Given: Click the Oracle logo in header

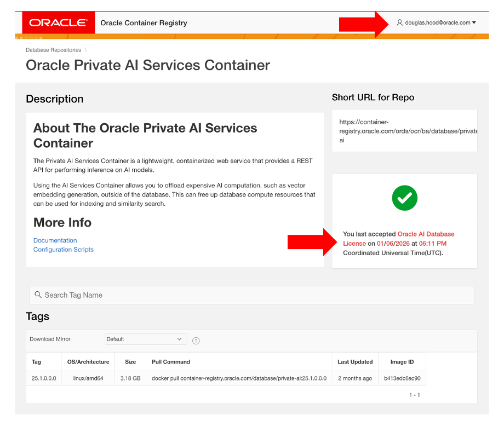Looking at the screenshot, I should (x=58, y=22).
